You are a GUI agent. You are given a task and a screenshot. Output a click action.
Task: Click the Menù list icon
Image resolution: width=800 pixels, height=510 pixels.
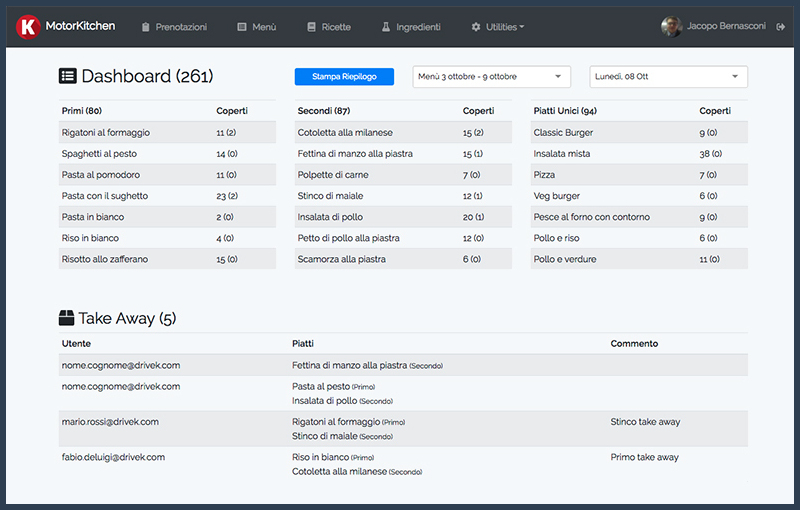point(242,27)
